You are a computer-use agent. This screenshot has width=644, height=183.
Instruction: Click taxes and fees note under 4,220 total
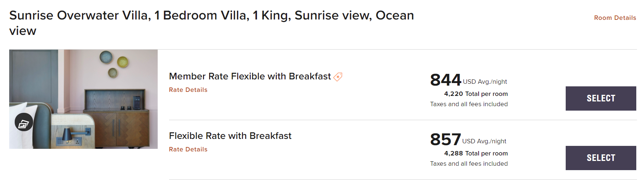coord(469,104)
